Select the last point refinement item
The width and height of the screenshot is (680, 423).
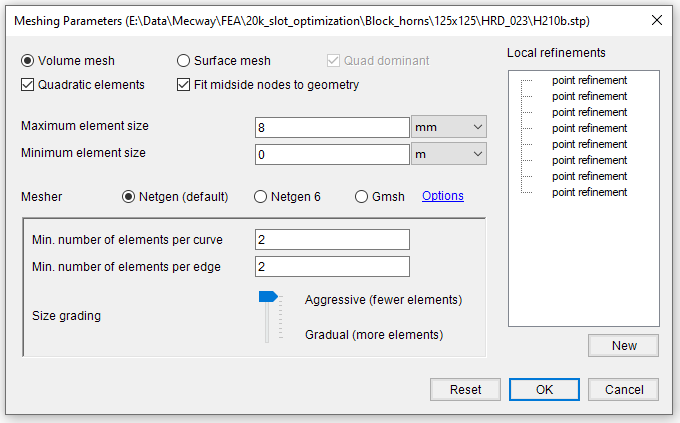[589, 192]
